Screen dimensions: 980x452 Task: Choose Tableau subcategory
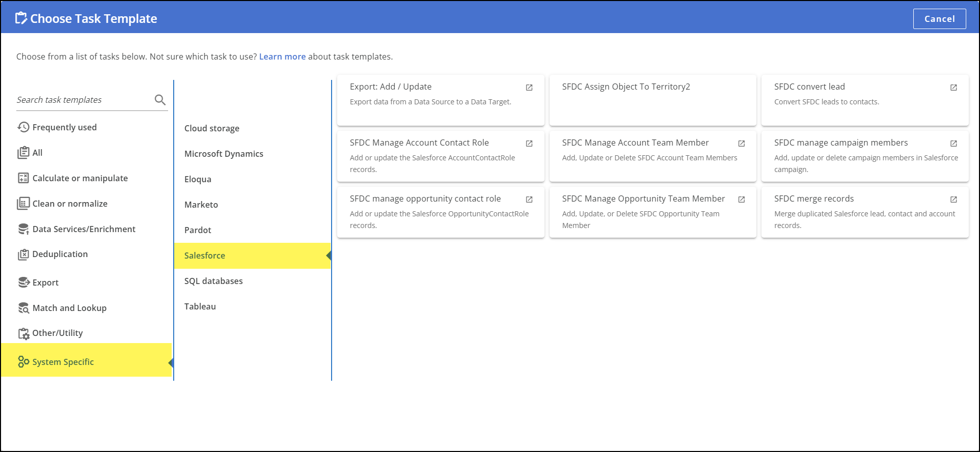(200, 306)
